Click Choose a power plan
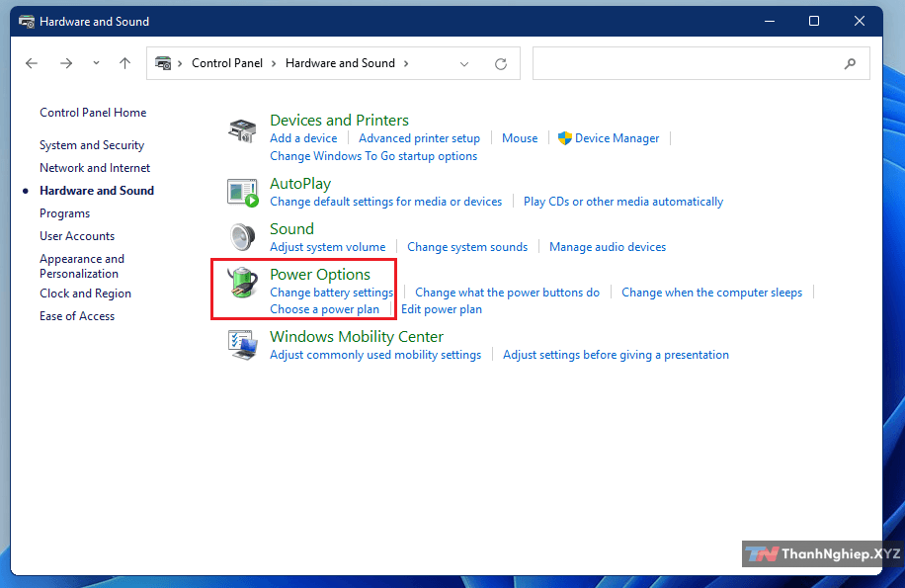 (x=324, y=309)
